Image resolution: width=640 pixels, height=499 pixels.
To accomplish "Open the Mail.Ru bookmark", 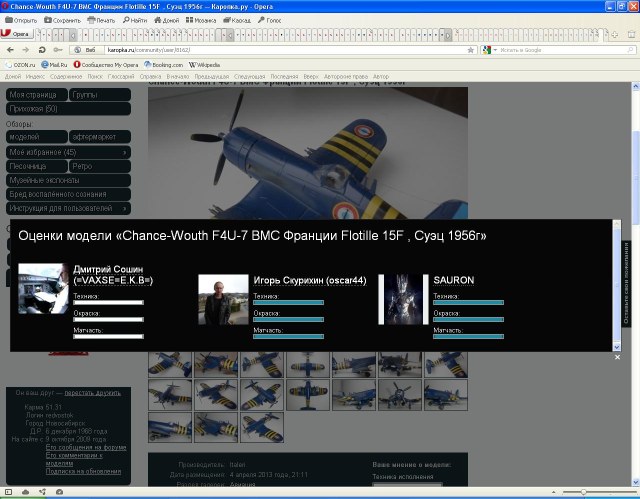I will point(55,64).
